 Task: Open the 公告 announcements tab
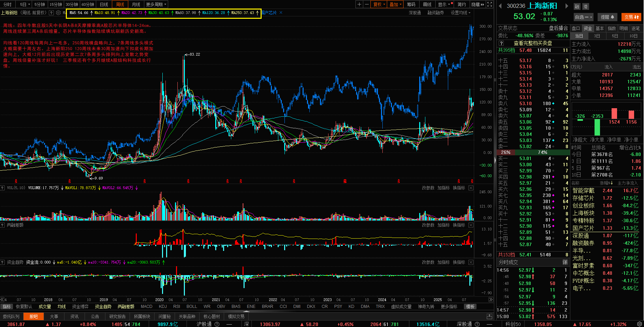pos(95,316)
